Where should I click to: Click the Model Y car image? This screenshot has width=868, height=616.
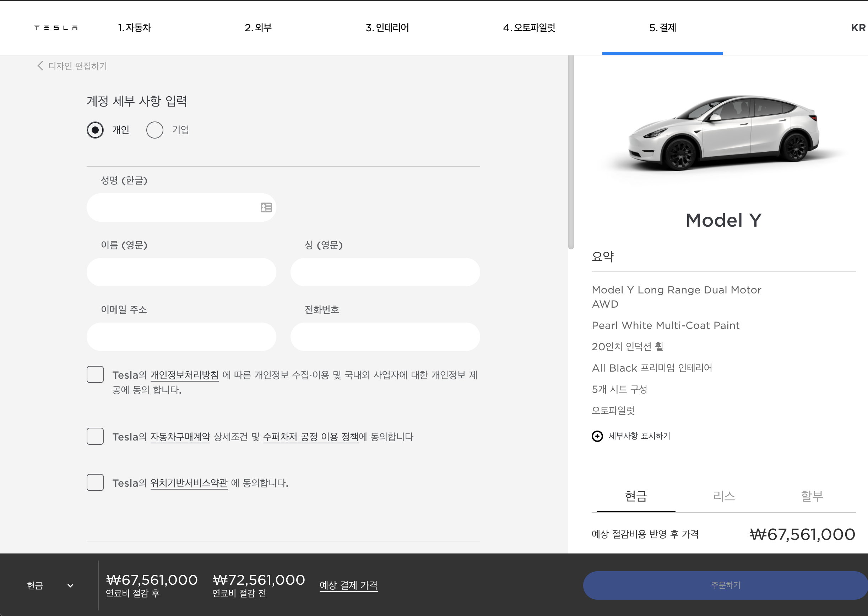coord(723,133)
